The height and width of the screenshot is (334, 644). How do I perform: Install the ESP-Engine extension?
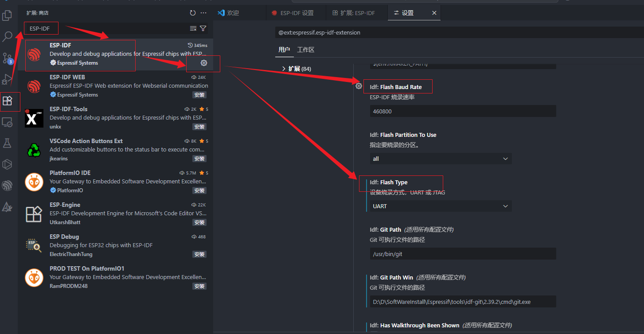tap(199, 222)
